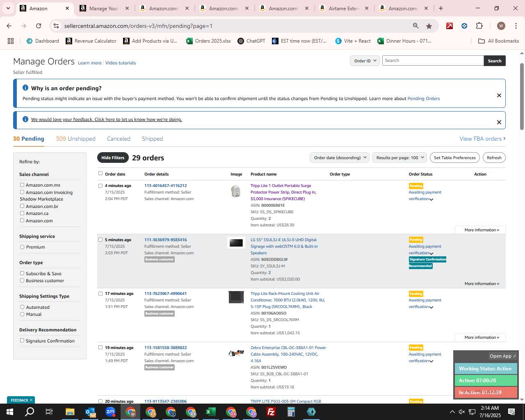Image resolution: width=525 pixels, height=420 pixels.
Task: Select all orders with header checkbox
Action: pos(100,173)
